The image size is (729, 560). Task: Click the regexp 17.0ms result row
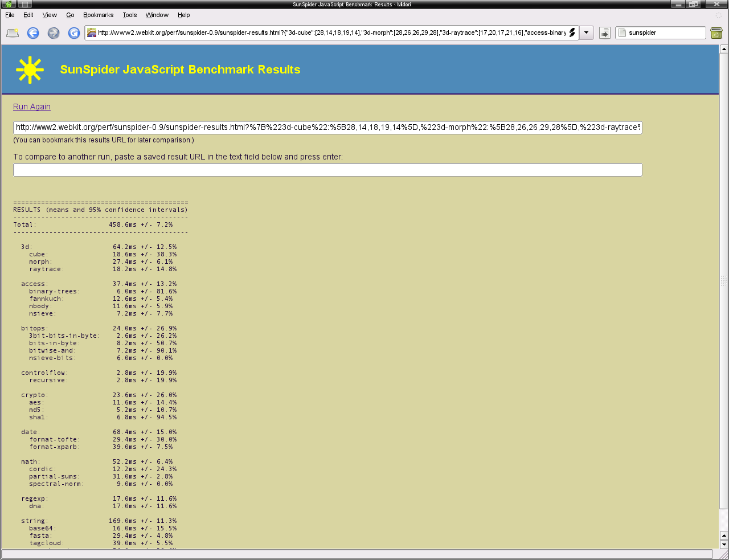pyautogui.click(x=99, y=498)
